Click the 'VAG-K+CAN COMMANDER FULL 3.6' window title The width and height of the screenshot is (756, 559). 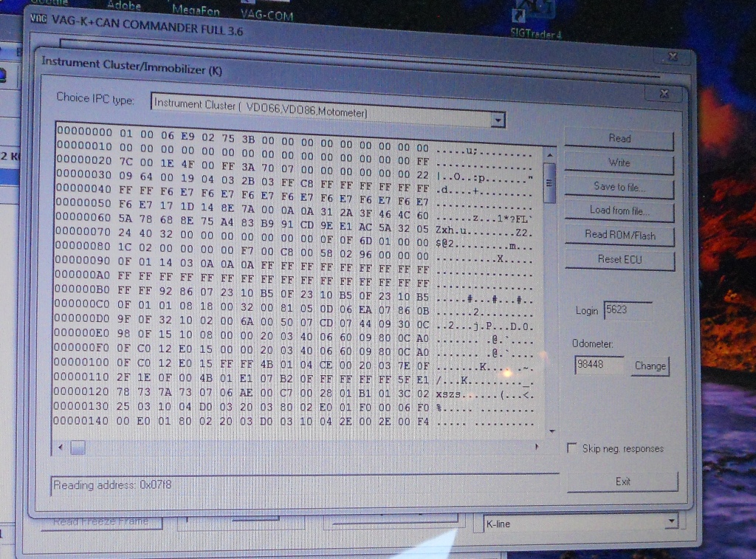pyautogui.click(x=147, y=27)
